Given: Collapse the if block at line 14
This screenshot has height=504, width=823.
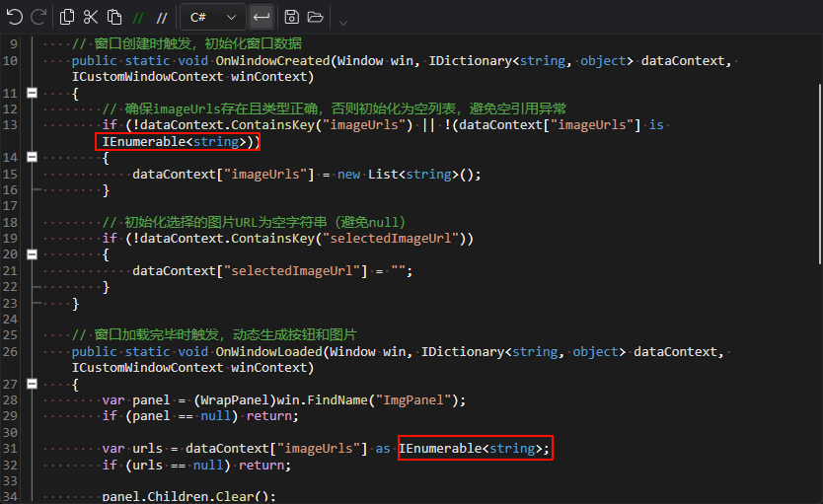Looking at the screenshot, I should [x=32, y=157].
